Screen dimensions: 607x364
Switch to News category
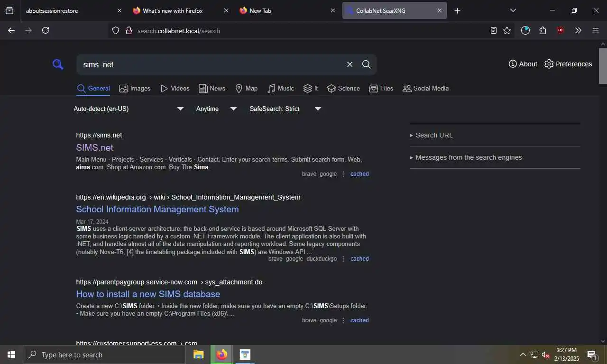tap(212, 89)
